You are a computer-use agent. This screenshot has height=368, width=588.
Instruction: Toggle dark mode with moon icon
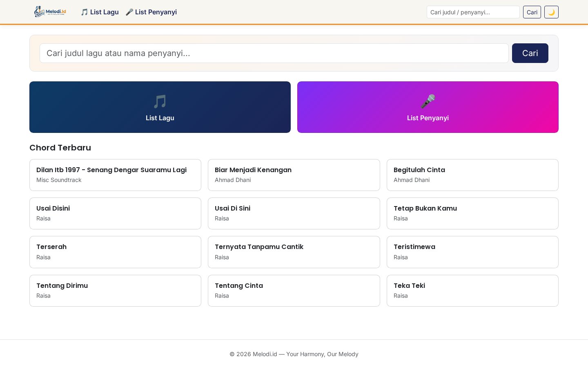pos(551,12)
